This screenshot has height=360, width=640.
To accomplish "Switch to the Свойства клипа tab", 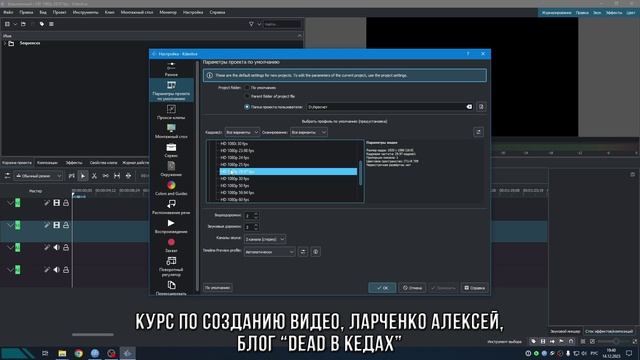I will pos(103,162).
